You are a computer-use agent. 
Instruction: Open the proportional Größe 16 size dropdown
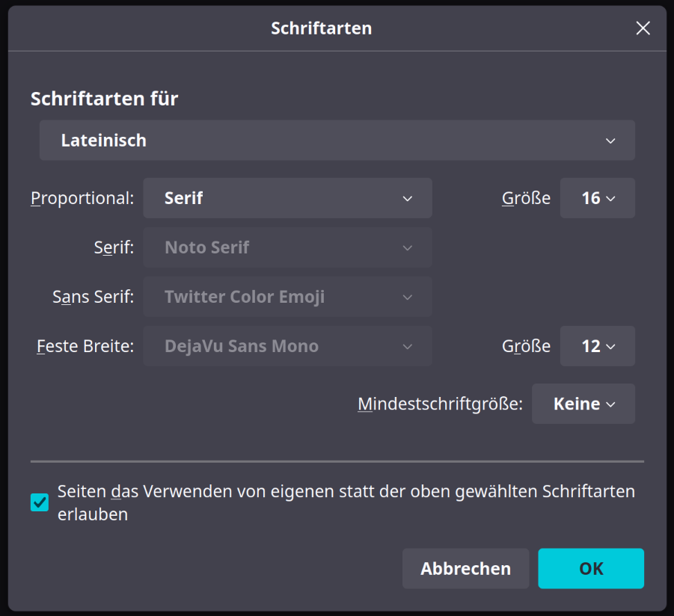click(x=597, y=198)
